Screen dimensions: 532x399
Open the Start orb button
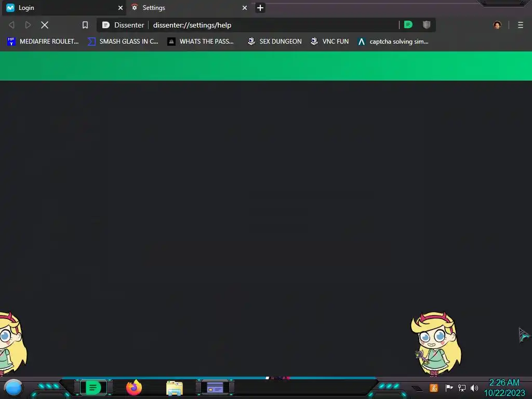tap(14, 388)
